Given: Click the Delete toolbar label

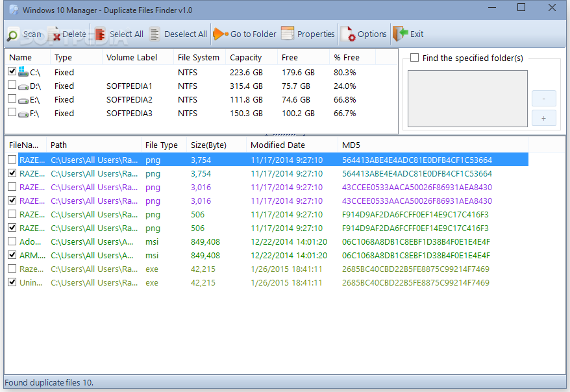Looking at the screenshot, I should point(74,34).
